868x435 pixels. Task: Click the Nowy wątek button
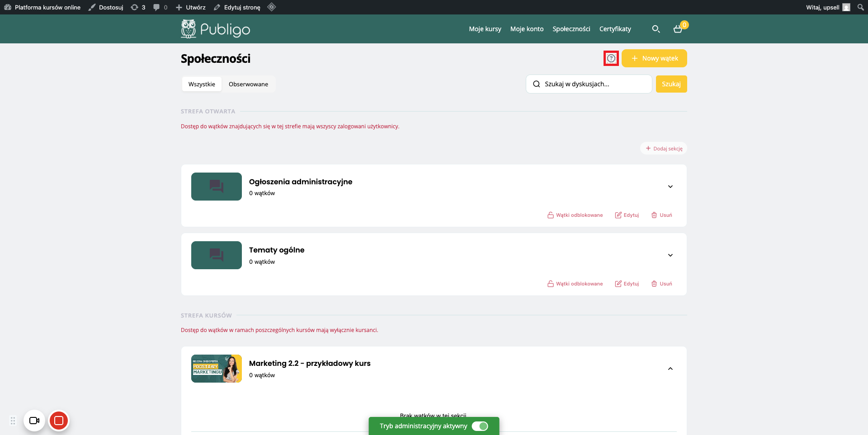click(654, 58)
